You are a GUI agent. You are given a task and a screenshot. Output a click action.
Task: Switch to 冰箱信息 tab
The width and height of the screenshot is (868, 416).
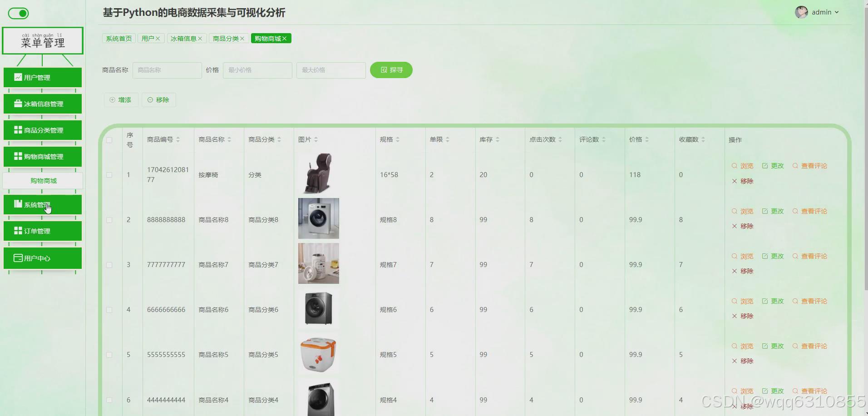pos(183,39)
